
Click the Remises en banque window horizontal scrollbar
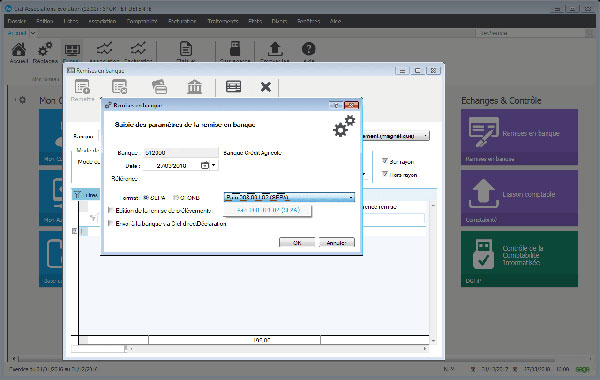point(278,349)
